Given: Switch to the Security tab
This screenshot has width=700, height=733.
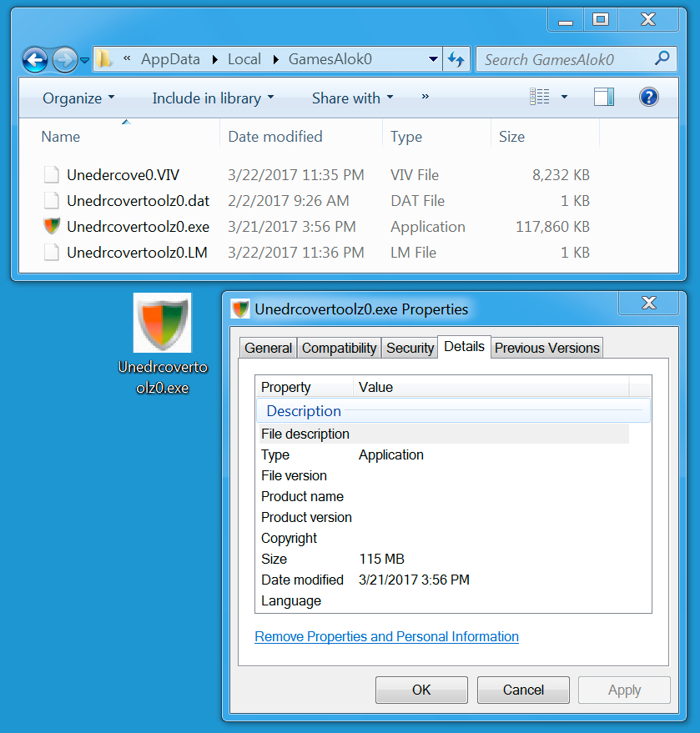Looking at the screenshot, I should [410, 348].
